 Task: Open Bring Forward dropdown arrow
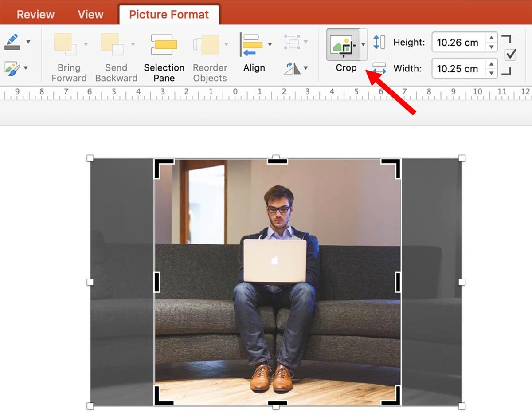coord(86,44)
